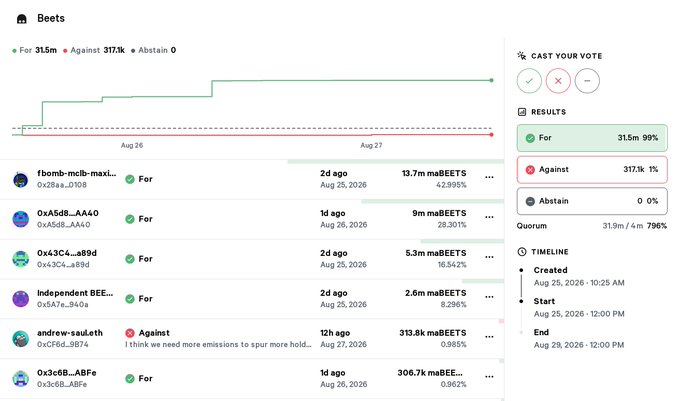Click the 28.301% vote share
This screenshot has height=401, width=680.
pos(452,225)
